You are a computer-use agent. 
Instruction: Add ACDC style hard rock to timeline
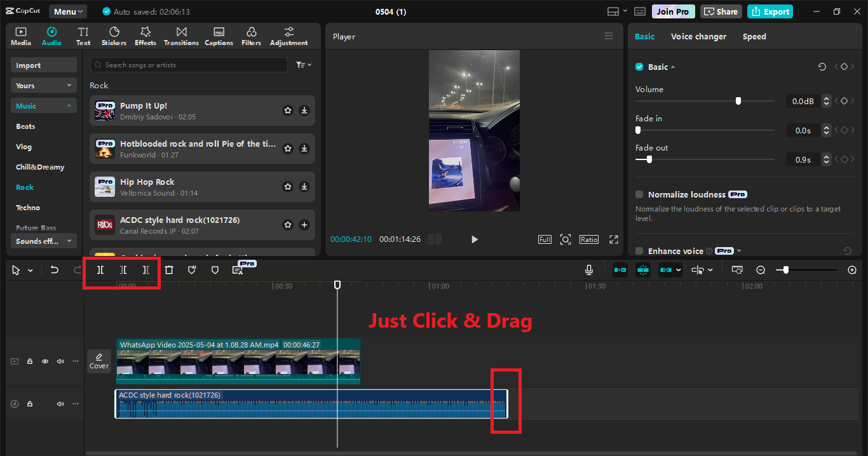pyautogui.click(x=304, y=225)
